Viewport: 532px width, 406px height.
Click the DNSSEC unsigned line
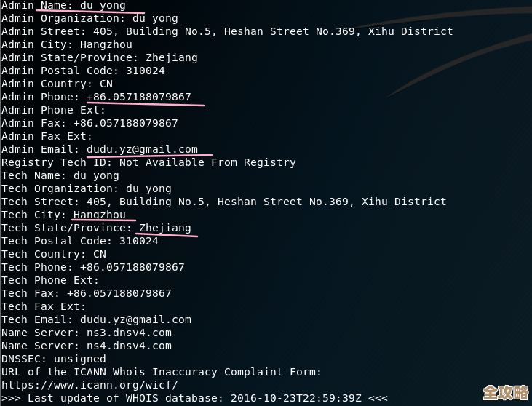tap(53, 359)
